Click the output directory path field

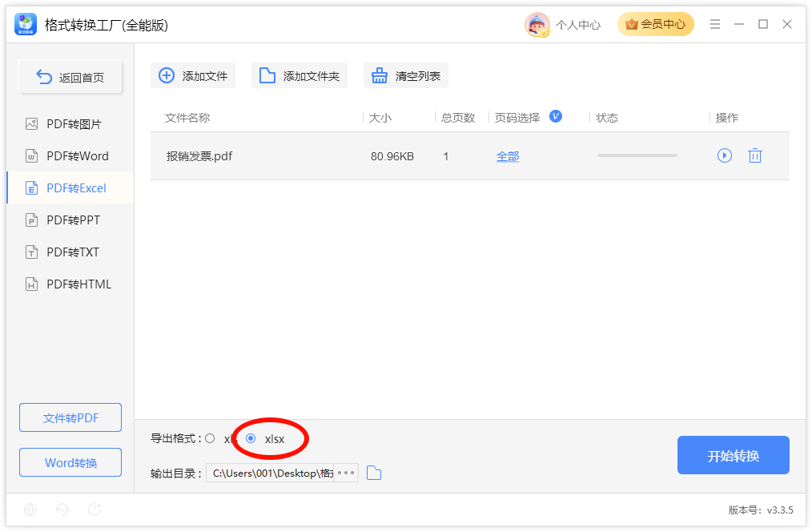[x=270, y=473]
